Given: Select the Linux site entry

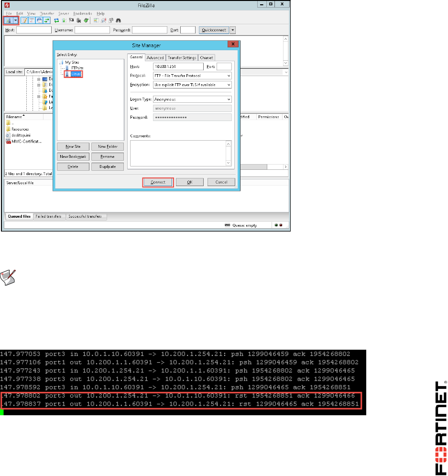Looking at the screenshot, I should click(x=74, y=74).
